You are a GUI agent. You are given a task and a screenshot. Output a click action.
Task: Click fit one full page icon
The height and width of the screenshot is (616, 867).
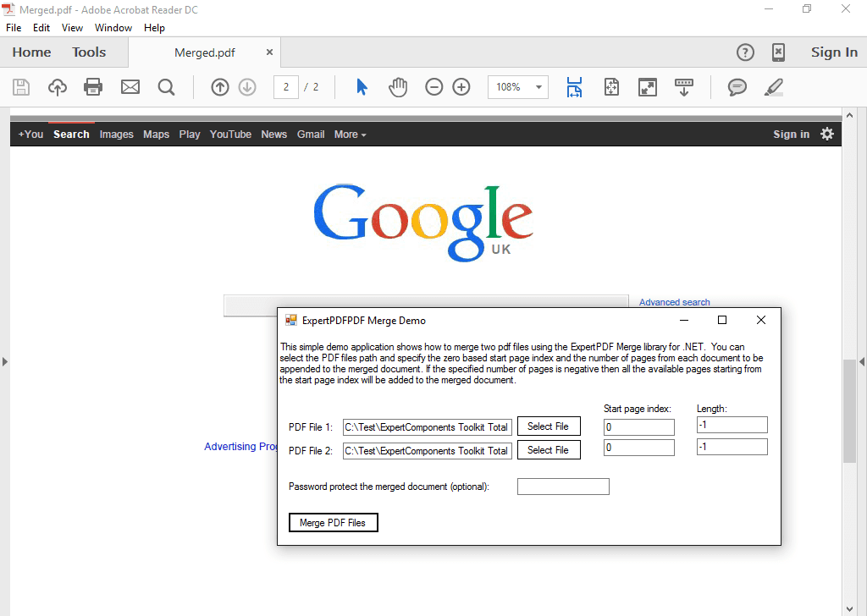click(611, 87)
